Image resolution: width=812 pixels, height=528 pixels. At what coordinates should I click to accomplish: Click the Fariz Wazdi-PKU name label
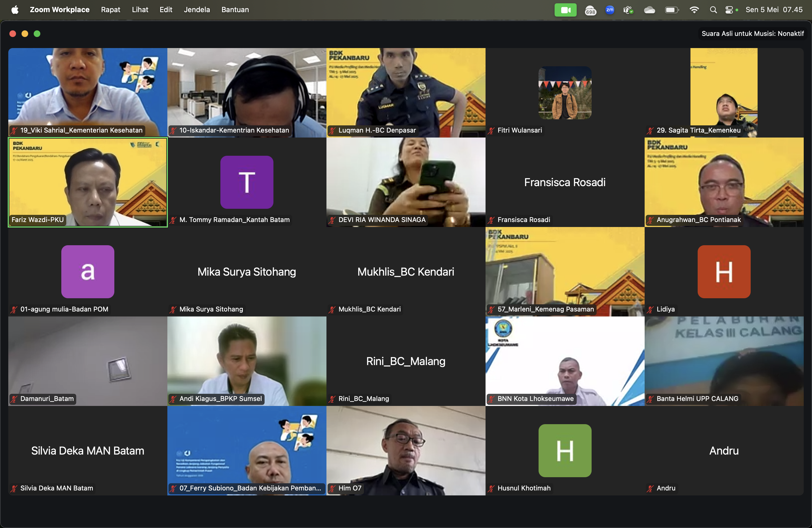point(38,220)
